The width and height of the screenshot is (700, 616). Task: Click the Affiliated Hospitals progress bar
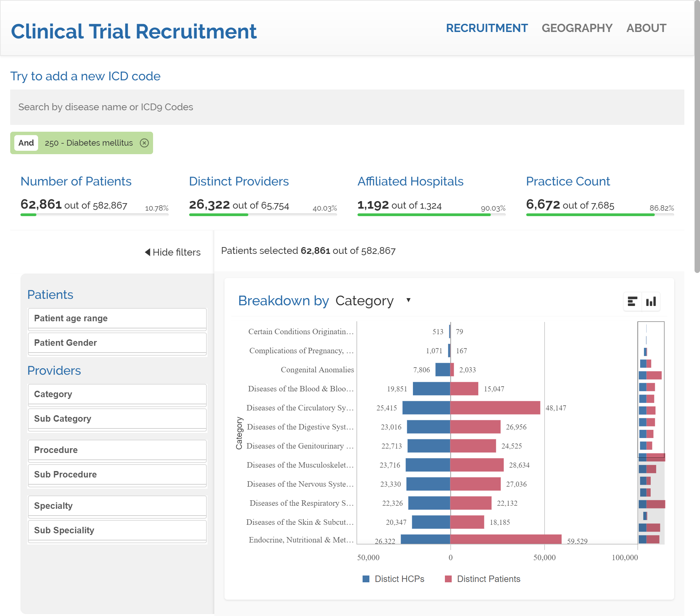click(431, 215)
